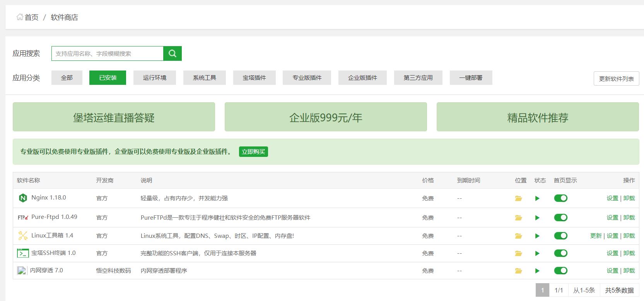Click the Linux工具箱 1.4 name

(x=52, y=236)
